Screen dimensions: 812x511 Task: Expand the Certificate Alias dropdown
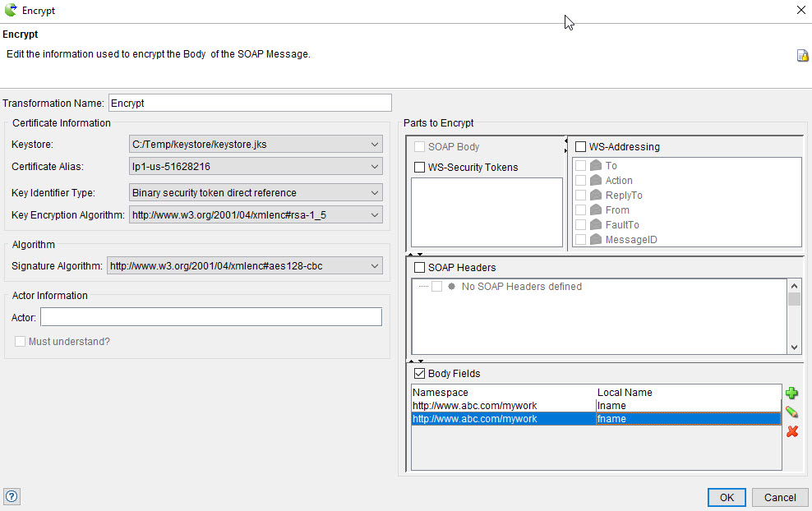256,167
